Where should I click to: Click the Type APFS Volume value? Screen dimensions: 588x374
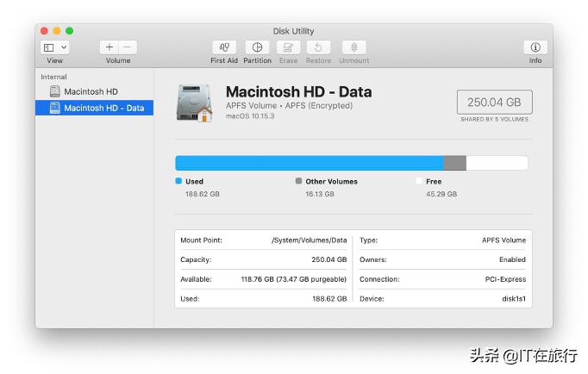(504, 240)
